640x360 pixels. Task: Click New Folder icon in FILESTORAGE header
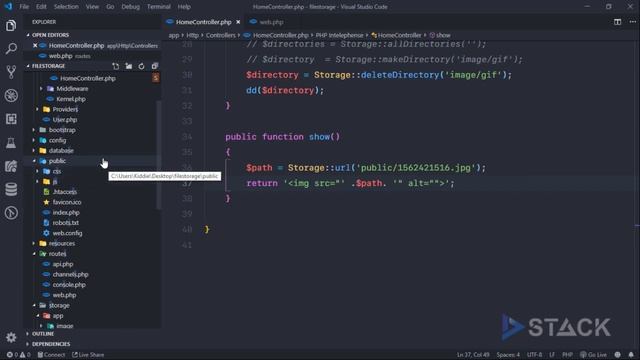[x=129, y=66]
